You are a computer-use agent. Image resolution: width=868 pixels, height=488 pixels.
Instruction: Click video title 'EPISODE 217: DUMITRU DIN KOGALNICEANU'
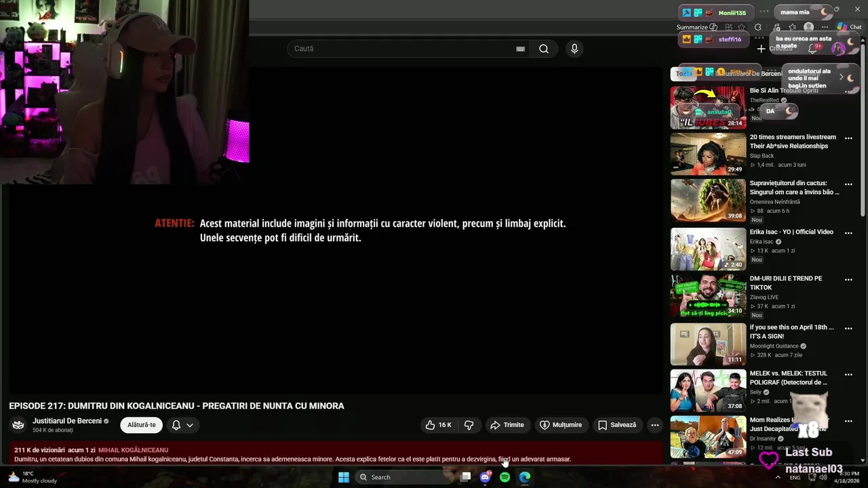(176, 406)
